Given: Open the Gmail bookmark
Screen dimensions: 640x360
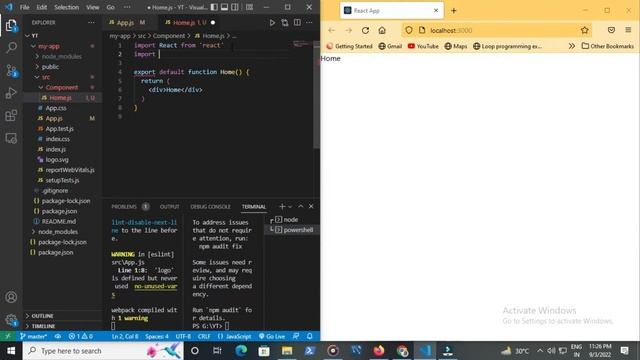Looking at the screenshot, I should (x=390, y=46).
